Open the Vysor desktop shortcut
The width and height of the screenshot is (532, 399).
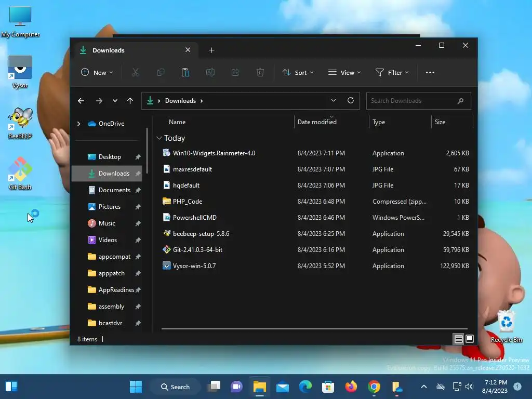coord(20,72)
